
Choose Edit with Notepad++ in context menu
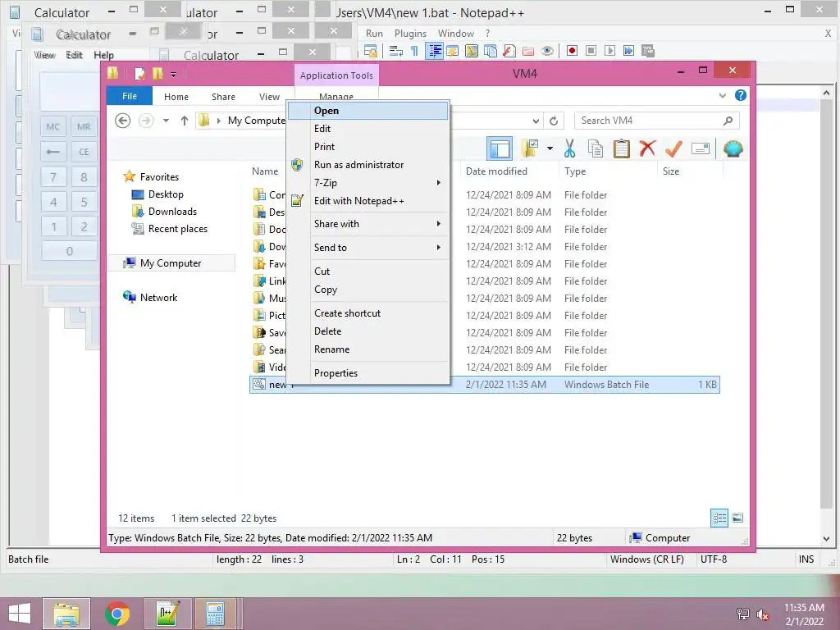coord(368,201)
